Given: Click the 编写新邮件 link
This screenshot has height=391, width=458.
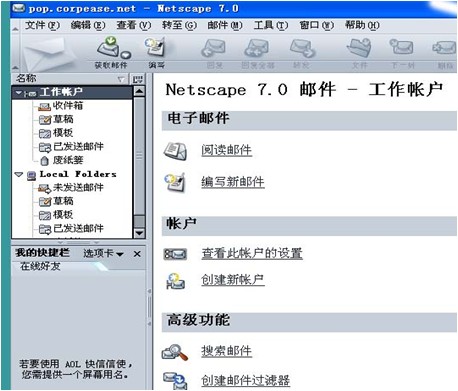Looking at the screenshot, I should (x=233, y=182).
